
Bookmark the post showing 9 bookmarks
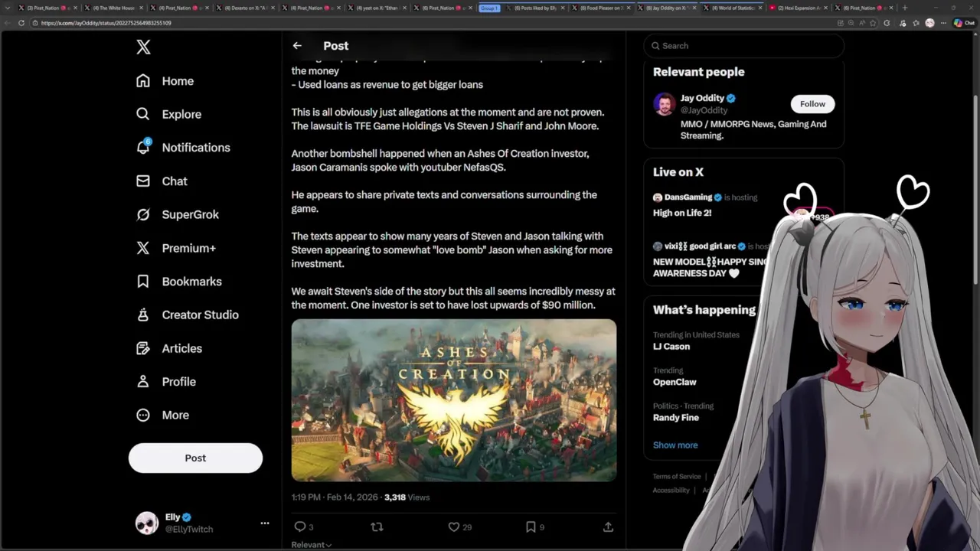pyautogui.click(x=530, y=527)
